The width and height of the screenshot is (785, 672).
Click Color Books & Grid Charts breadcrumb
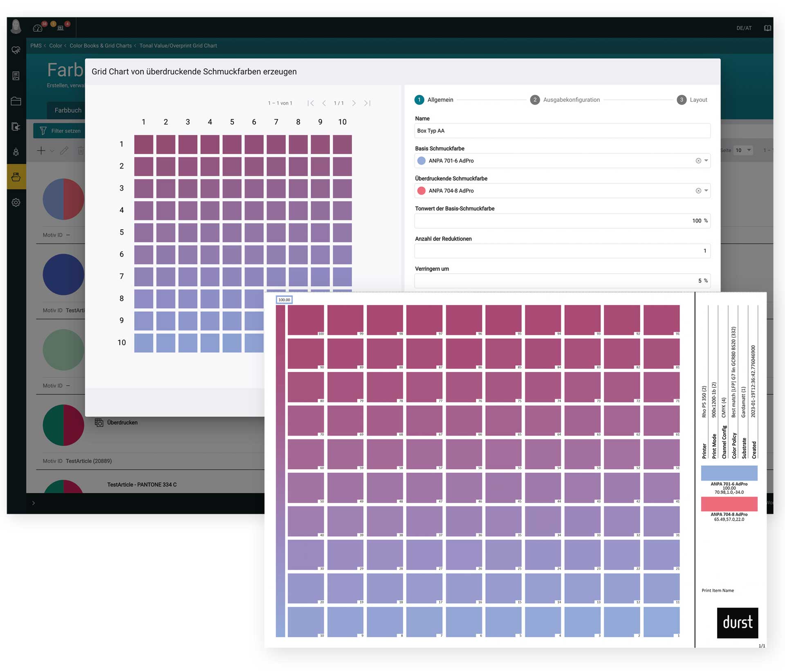101,46
